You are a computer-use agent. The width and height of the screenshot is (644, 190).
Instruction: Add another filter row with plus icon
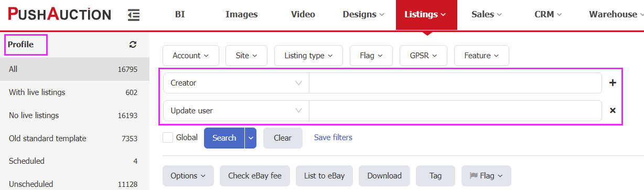click(x=613, y=83)
